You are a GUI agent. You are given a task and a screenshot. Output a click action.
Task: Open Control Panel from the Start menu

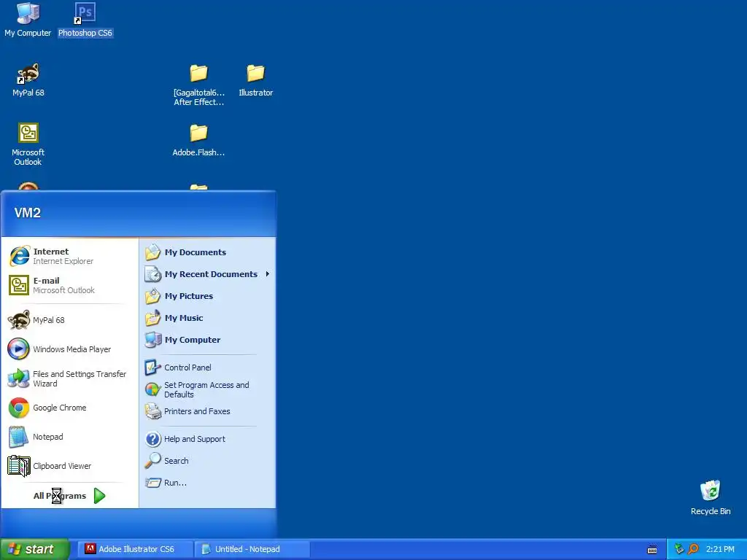(207, 367)
